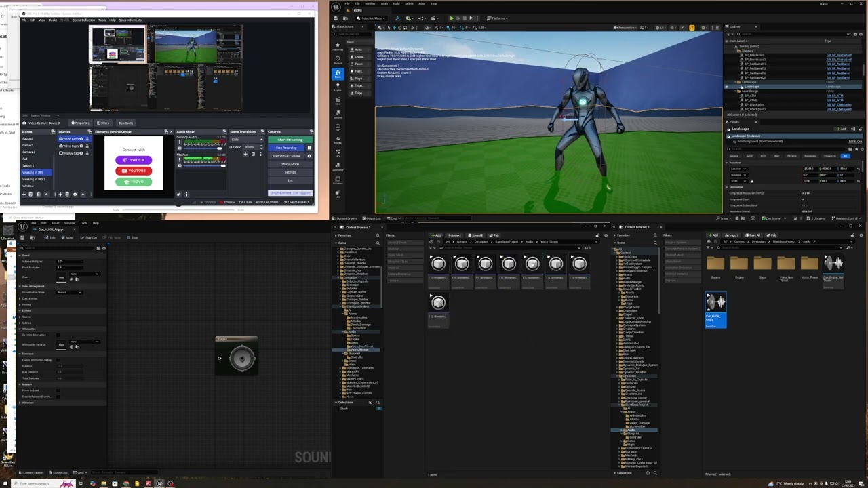The height and width of the screenshot is (488, 868).
Task: Add a source with OBS Sources plus icon
Action: (60, 195)
